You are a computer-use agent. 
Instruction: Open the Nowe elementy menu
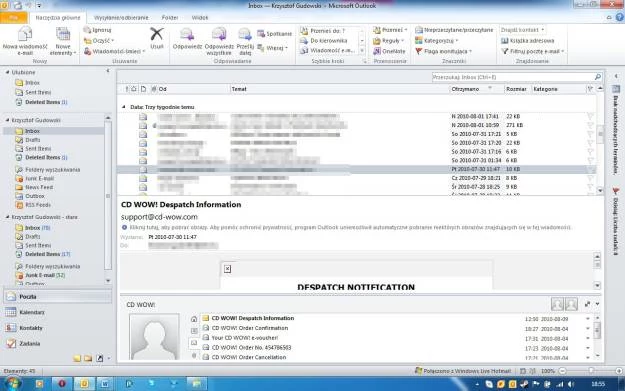63,41
